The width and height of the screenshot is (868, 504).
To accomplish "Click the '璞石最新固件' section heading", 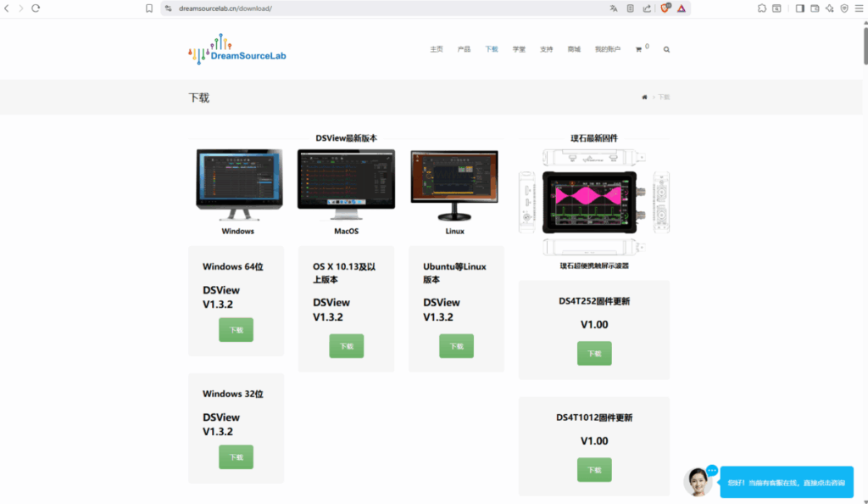I will pos(594,138).
